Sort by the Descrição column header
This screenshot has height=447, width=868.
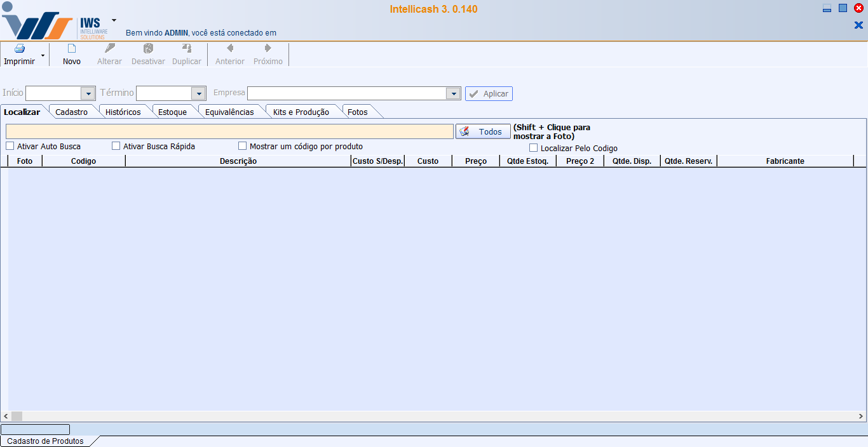pyautogui.click(x=238, y=161)
